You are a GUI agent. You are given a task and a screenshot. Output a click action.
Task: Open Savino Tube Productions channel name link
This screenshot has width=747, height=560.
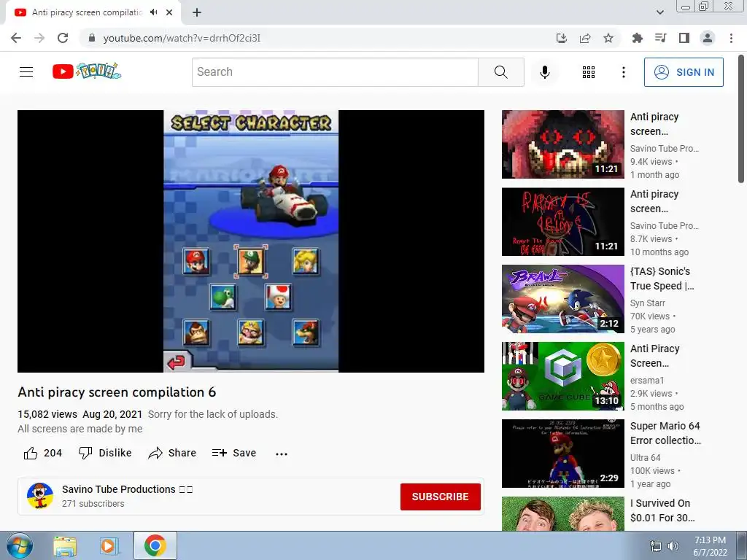coord(119,489)
